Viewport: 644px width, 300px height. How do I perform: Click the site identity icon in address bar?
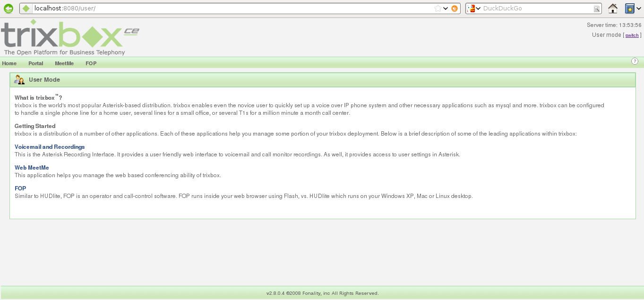click(26, 9)
